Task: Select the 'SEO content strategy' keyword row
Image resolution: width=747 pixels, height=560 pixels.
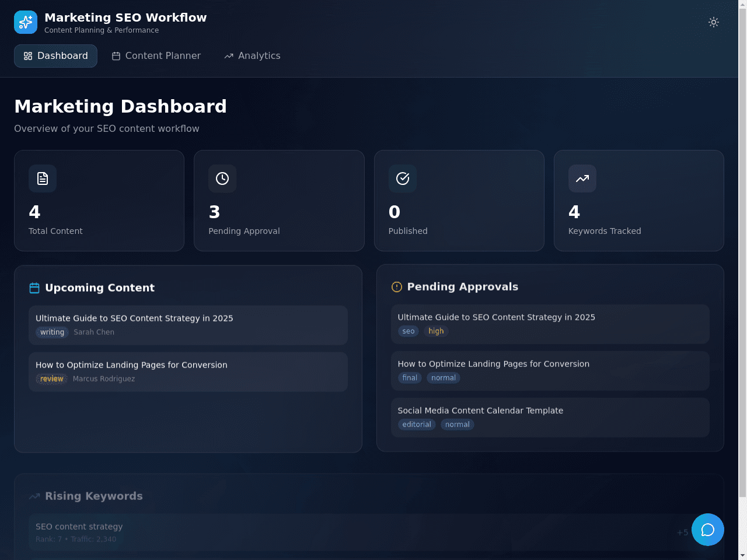Action: (369, 533)
